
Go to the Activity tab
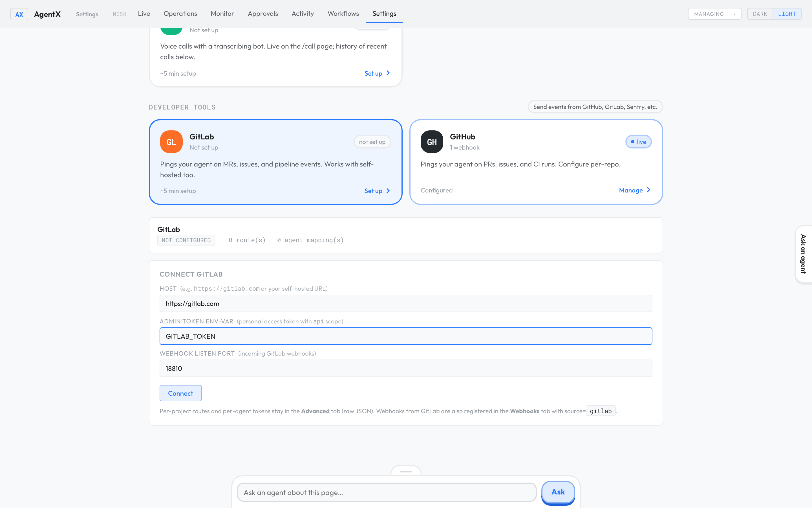303,14
